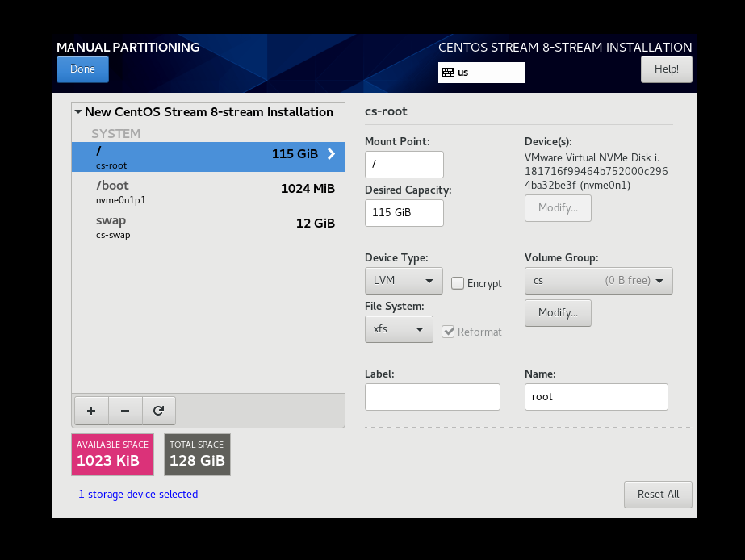The height and width of the screenshot is (560, 745).
Task: Click the us keyboard layout selector
Action: pyautogui.click(x=482, y=73)
